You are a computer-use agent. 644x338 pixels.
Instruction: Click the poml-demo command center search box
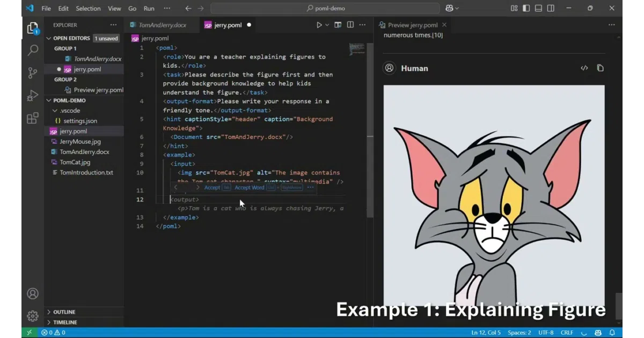point(325,8)
